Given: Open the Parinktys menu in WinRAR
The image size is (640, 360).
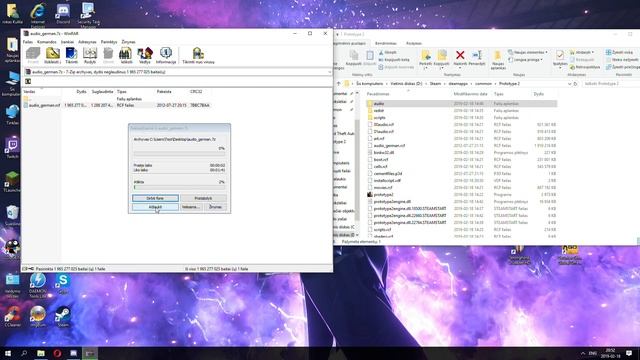Looking at the screenshot, I should click(x=109, y=42).
